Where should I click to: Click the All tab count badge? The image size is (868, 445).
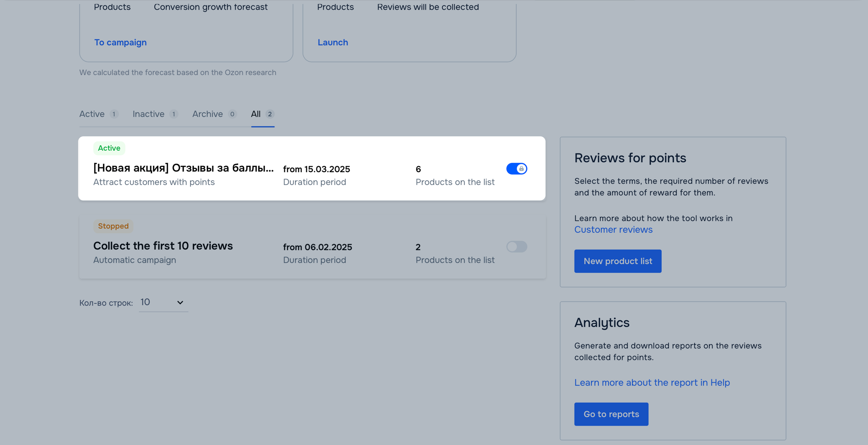pos(269,114)
